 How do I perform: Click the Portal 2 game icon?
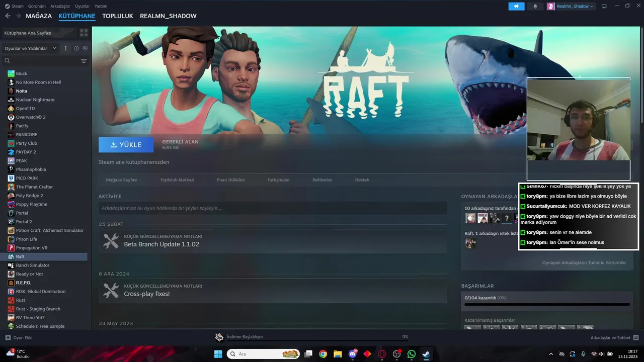tap(11, 222)
